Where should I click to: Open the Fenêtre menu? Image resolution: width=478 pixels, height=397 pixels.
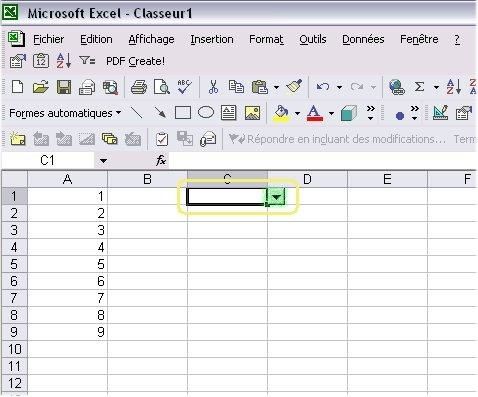[419, 39]
